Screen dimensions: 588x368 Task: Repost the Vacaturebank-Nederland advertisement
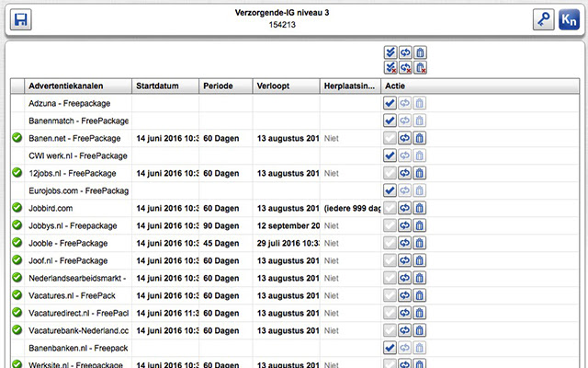point(404,330)
